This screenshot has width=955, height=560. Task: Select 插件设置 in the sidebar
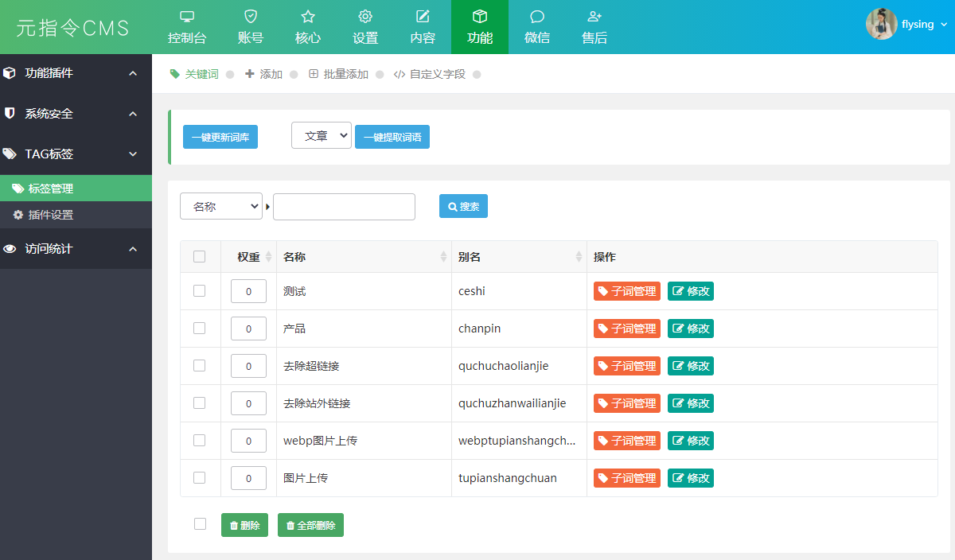coord(51,215)
